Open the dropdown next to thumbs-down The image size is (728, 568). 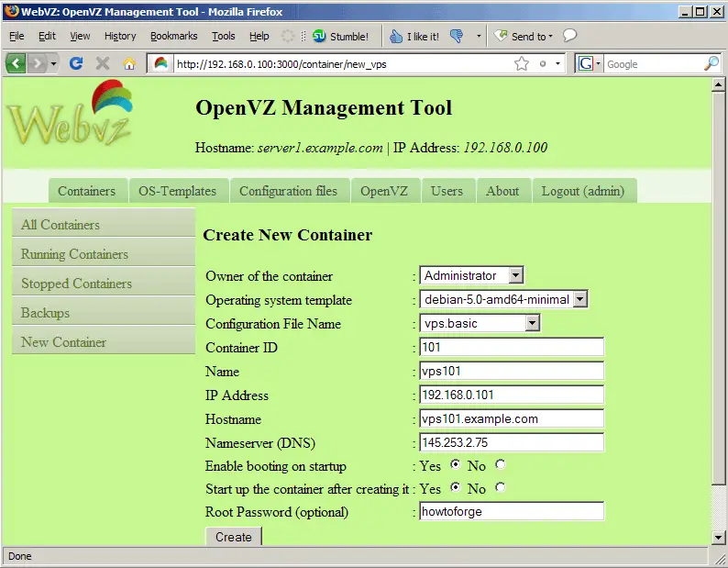[x=479, y=37]
